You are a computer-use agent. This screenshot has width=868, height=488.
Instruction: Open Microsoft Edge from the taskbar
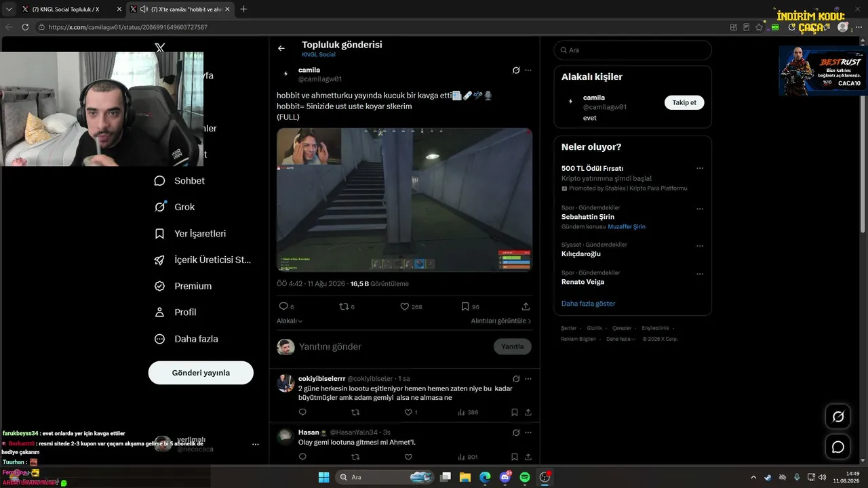point(485,477)
